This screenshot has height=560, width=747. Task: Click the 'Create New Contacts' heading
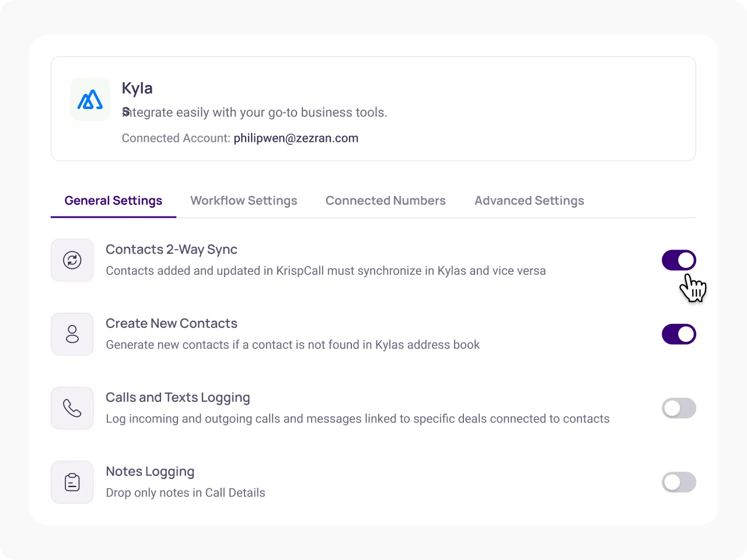pyautogui.click(x=172, y=324)
